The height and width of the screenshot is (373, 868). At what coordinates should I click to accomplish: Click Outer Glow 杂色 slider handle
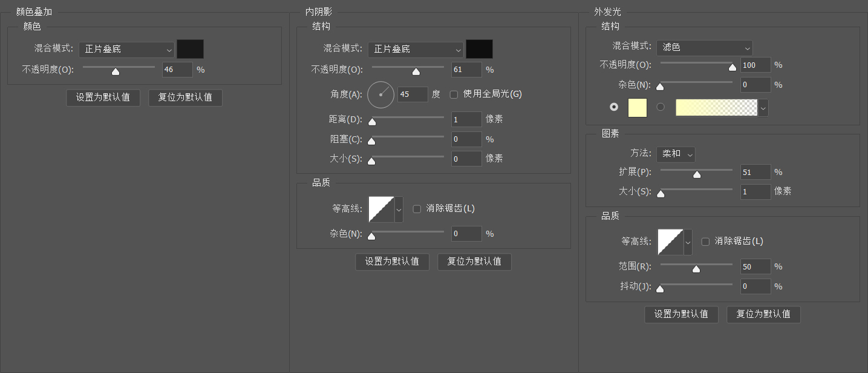tap(661, 87)
